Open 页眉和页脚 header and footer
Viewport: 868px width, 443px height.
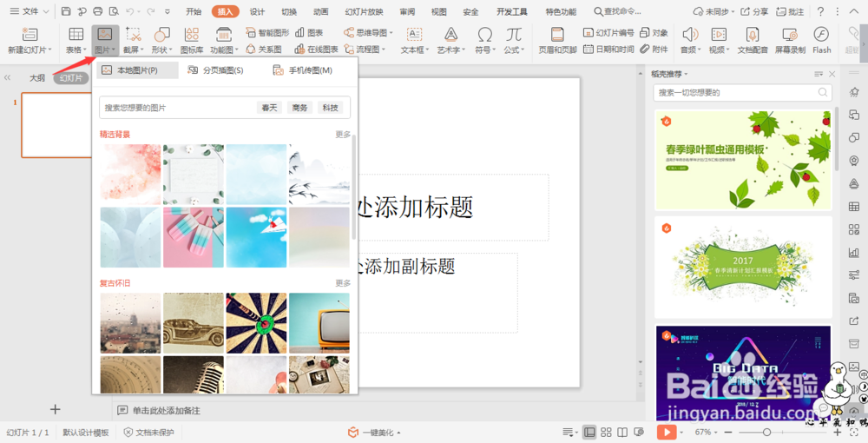557,41
